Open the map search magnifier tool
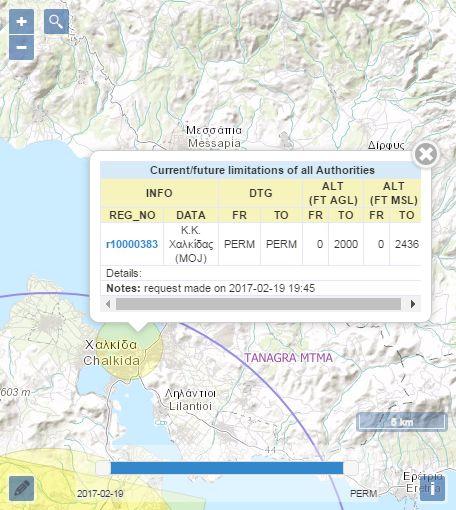This screenshot has height=510, width=456. 56,22
